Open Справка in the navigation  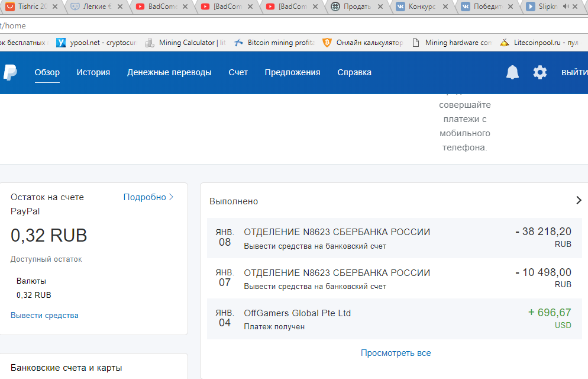(x=354, y=72)
